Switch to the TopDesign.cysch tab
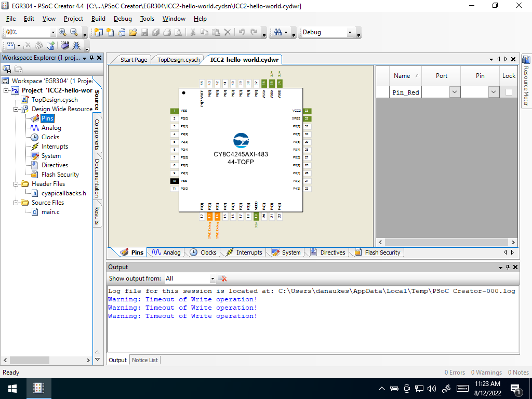The height and width of the screenshot is (399, 532). pos(179,60)
